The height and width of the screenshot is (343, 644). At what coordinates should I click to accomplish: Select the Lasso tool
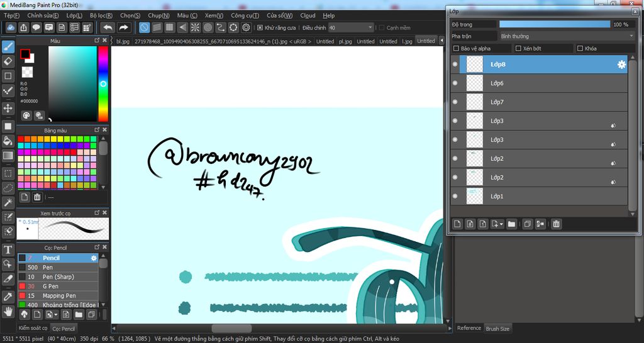pyautogui.click(x=8, y=188)
